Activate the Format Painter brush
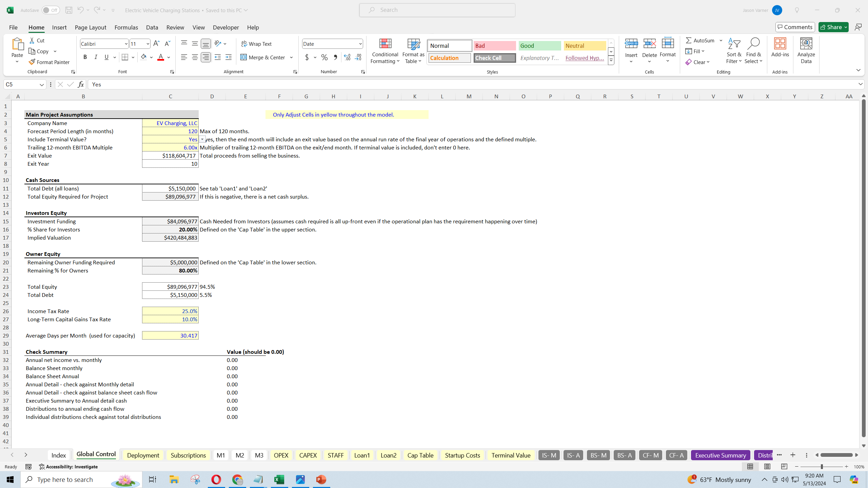Screen dimensions: 868x488 (x=49, y=62)
